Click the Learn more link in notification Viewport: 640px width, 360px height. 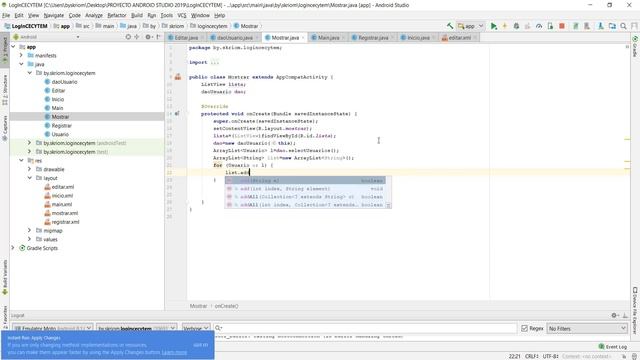174,352
